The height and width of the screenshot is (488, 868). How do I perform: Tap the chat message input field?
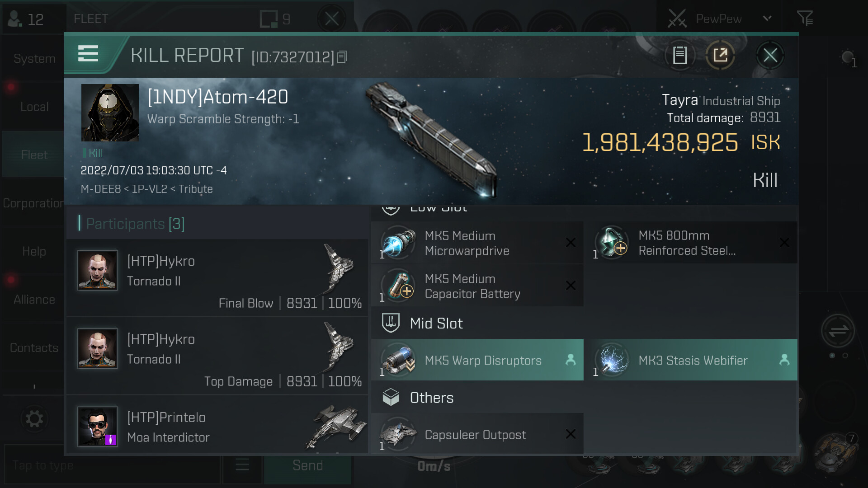pos(111,465)
